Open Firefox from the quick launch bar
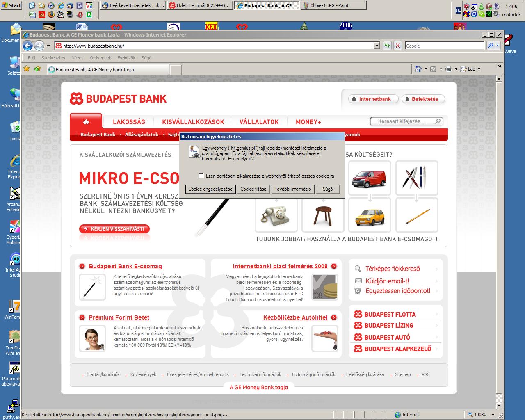Screen dimensions: 525x420 51,14
